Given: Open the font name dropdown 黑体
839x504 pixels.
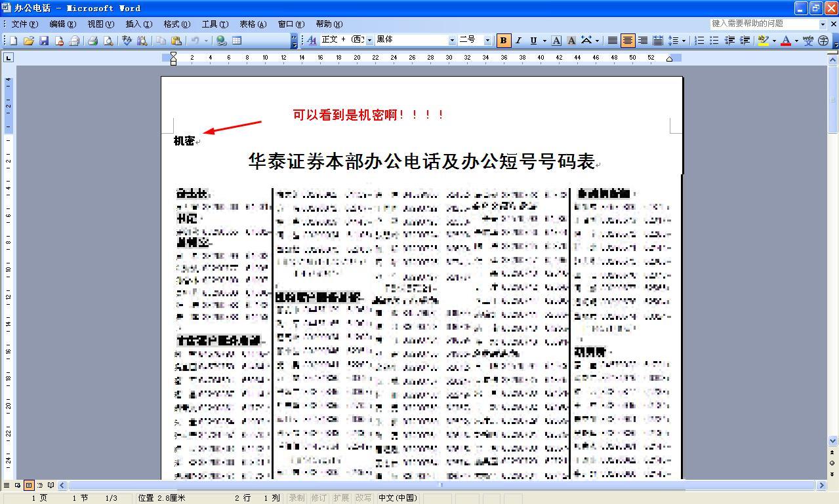Looking at the screenshot, I should click(x=452, y=41).
